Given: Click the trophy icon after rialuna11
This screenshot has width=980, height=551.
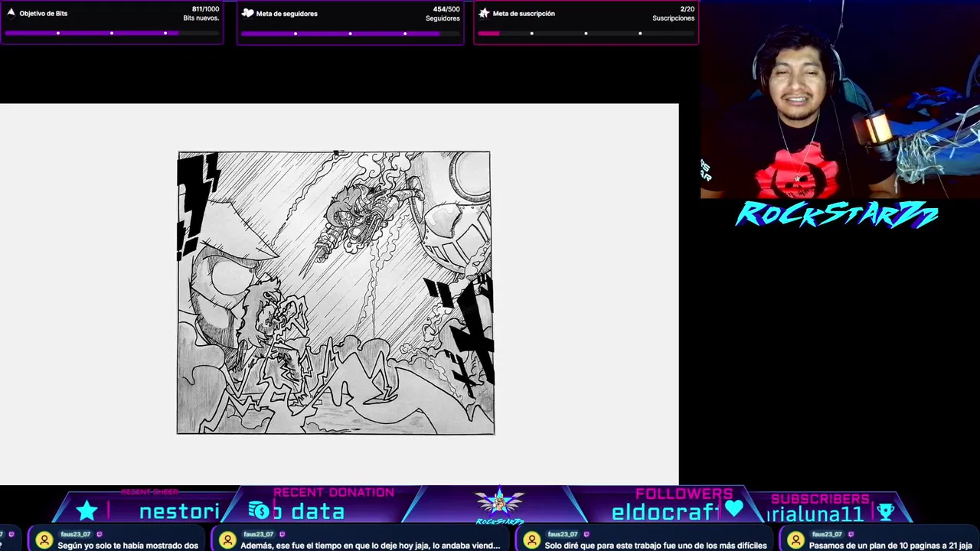Looking at the screenshot, I should point(885,511).
